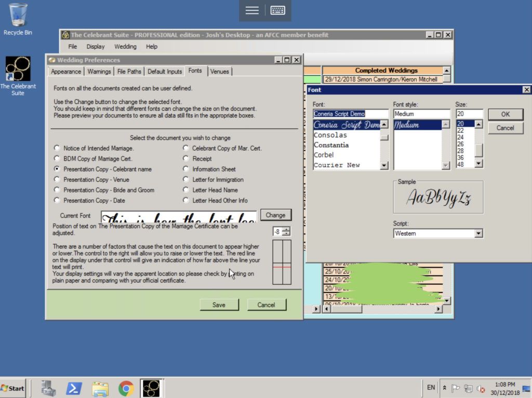532x398 pixels.
Task: Expand the Script dropdown showing Western
Action: coord(478,234)
